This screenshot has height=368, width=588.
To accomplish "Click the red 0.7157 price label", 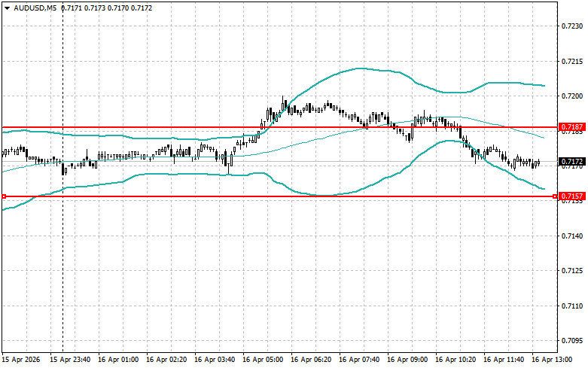I will (x=572, y=196).
